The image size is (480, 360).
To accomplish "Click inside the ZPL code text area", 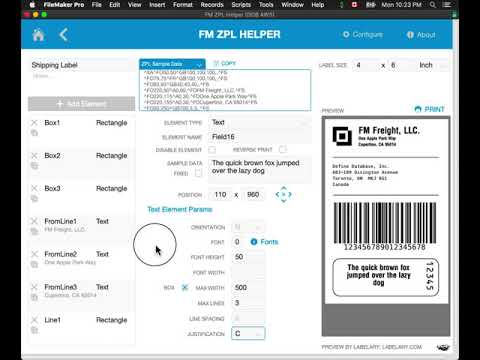I will [225, 90].
